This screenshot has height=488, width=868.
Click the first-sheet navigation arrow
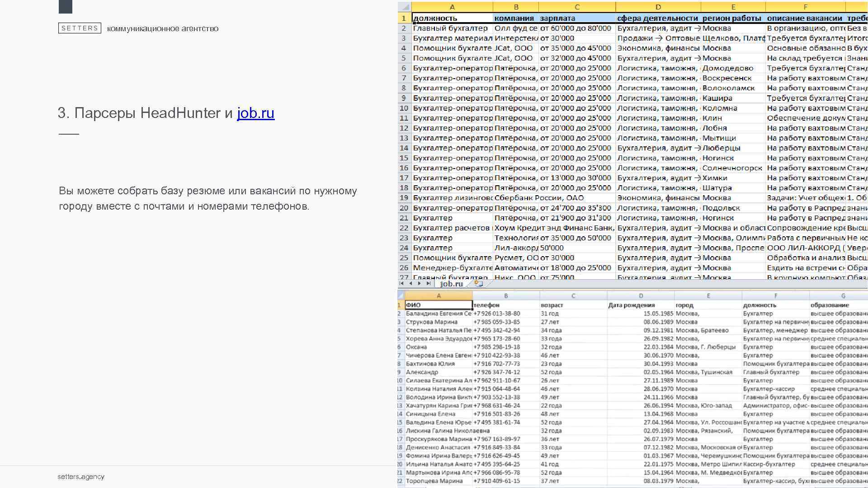pyautogui.click(x=401, y=283)
